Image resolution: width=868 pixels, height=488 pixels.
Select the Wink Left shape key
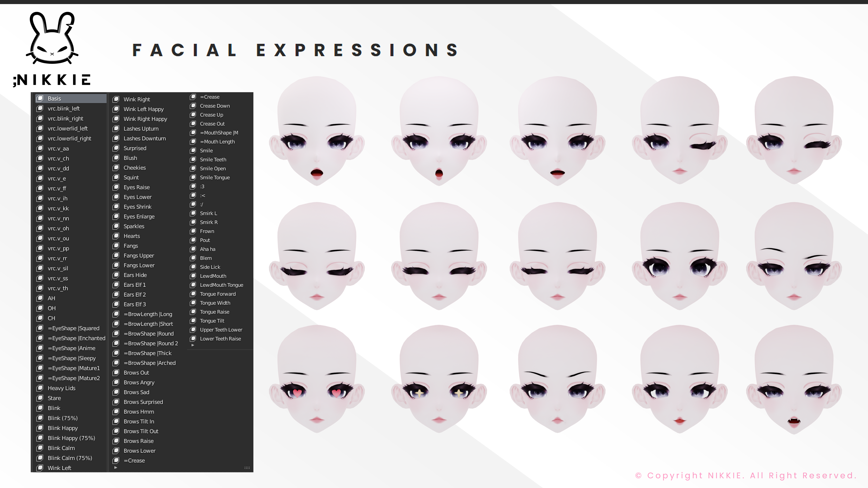pyautogui.click(x=59, y=468)
